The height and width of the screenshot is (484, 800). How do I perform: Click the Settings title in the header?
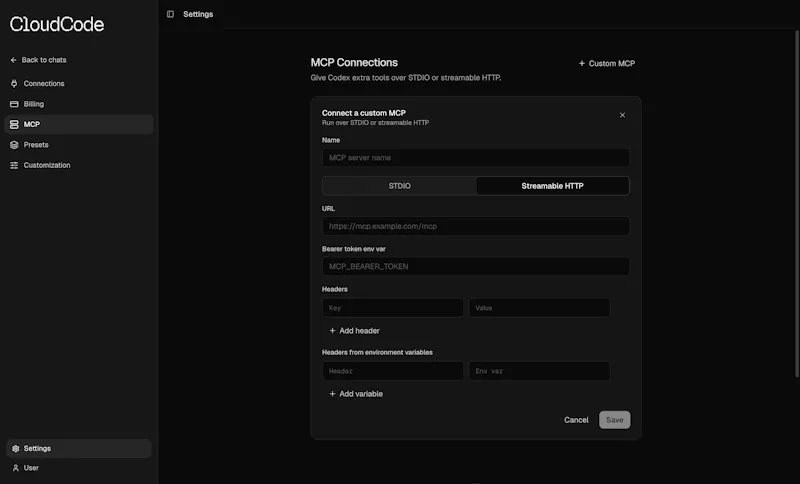point(198,14)
